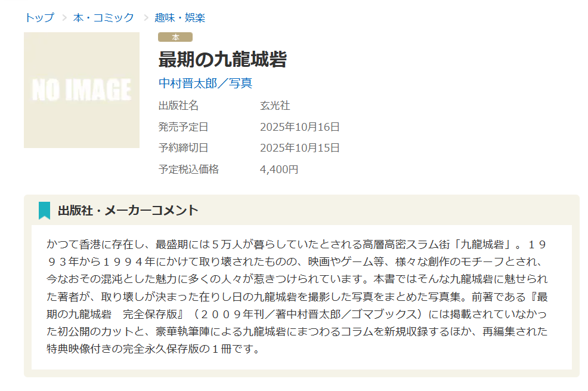This screenshot has width=588, height=391.
Task: Click the publisher name 玄光社
Action: (275, 106)
